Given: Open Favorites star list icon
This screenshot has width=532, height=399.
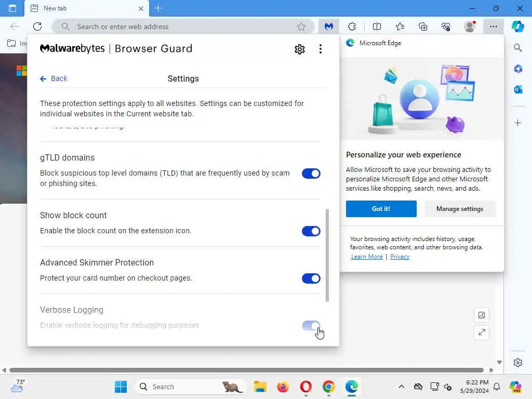Looking at the screenshot, I should 400,26.
